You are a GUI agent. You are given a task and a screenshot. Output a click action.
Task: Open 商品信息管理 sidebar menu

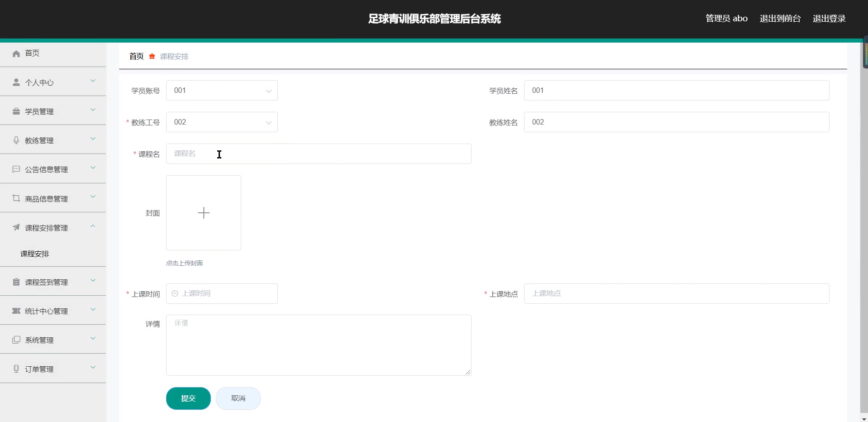click(x=53, y=198)
